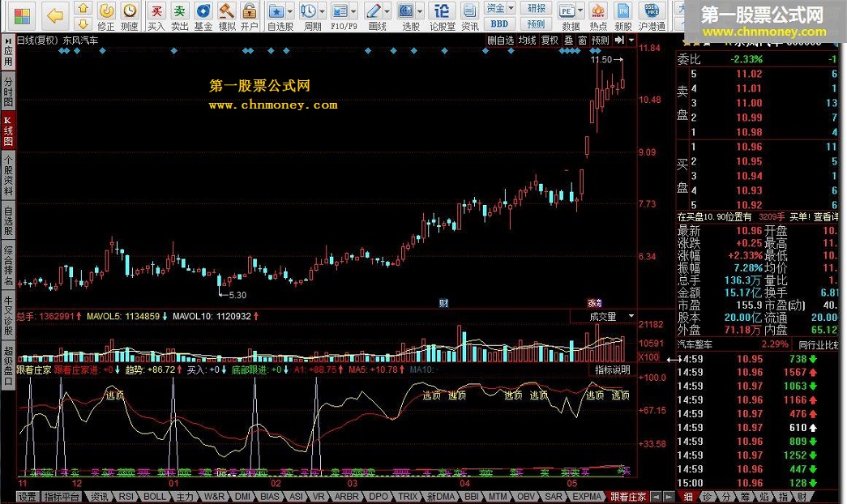Open the 基金 funds icon
This screenshot has width=847, height=504.
pyautogui.click(x=203, y=16)
